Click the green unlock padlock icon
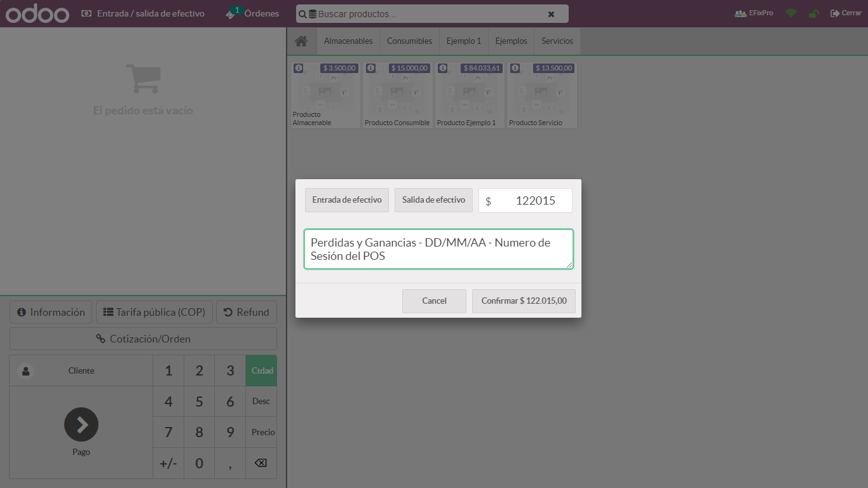868x488 pixels. [813, 13]
